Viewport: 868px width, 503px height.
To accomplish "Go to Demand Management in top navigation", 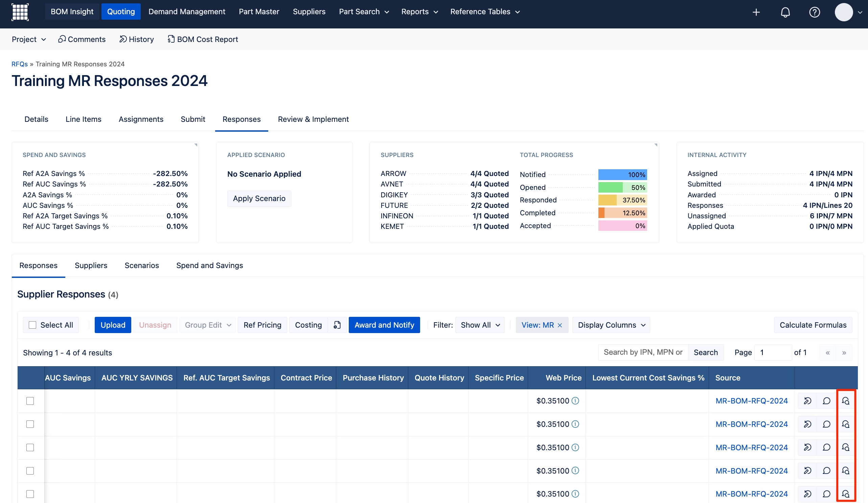I will point(187,12).
